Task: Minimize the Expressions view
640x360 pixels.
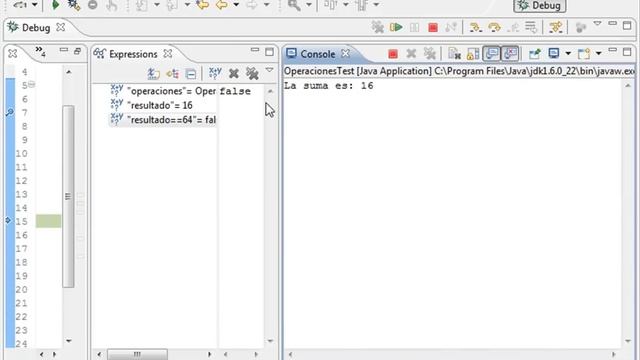Action: click(255, 50)
